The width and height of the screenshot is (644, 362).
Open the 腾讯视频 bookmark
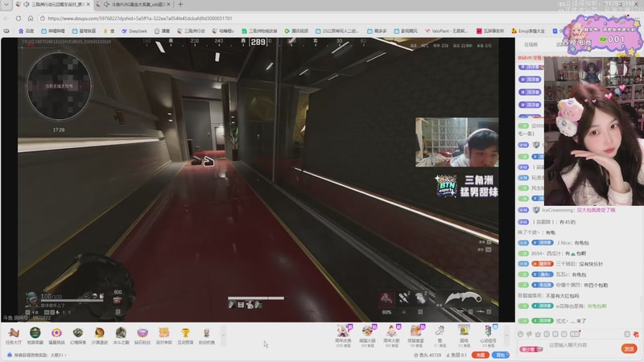coord(296,31)
